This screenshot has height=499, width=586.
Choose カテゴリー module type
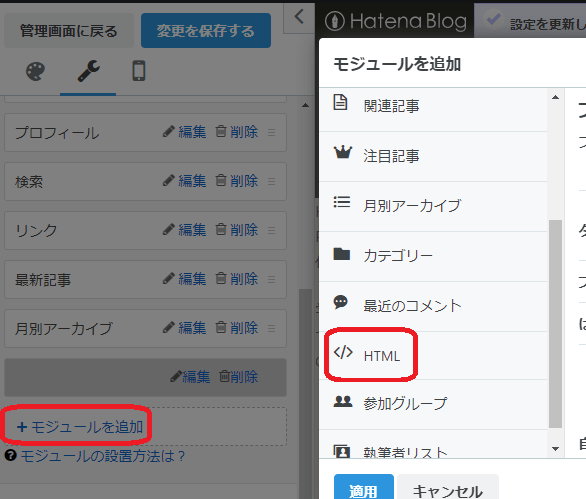coord(433,256)
